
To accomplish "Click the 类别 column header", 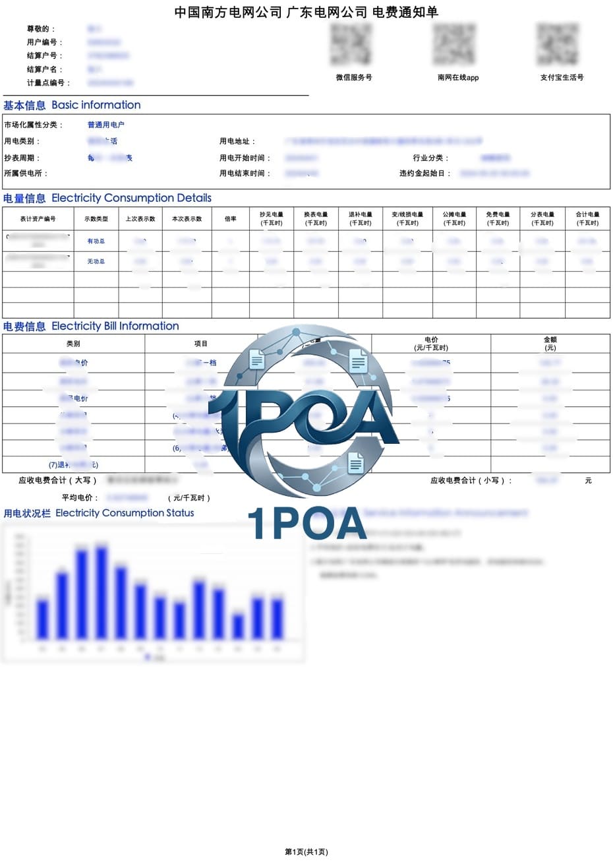I will [x=73, y=344].
